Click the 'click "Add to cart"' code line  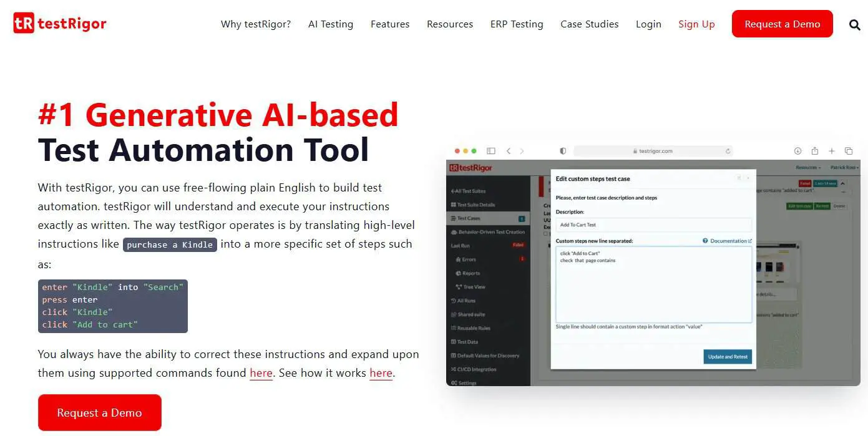tap(90, 324)
